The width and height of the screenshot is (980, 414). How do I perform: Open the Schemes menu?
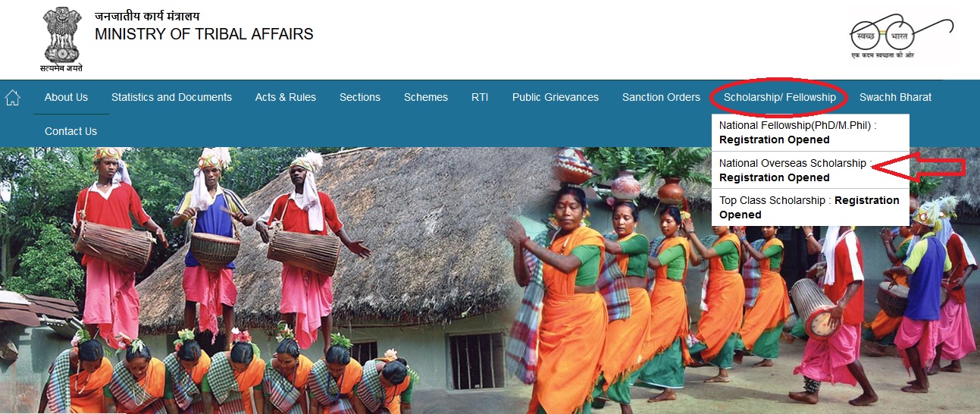point(426,97)
